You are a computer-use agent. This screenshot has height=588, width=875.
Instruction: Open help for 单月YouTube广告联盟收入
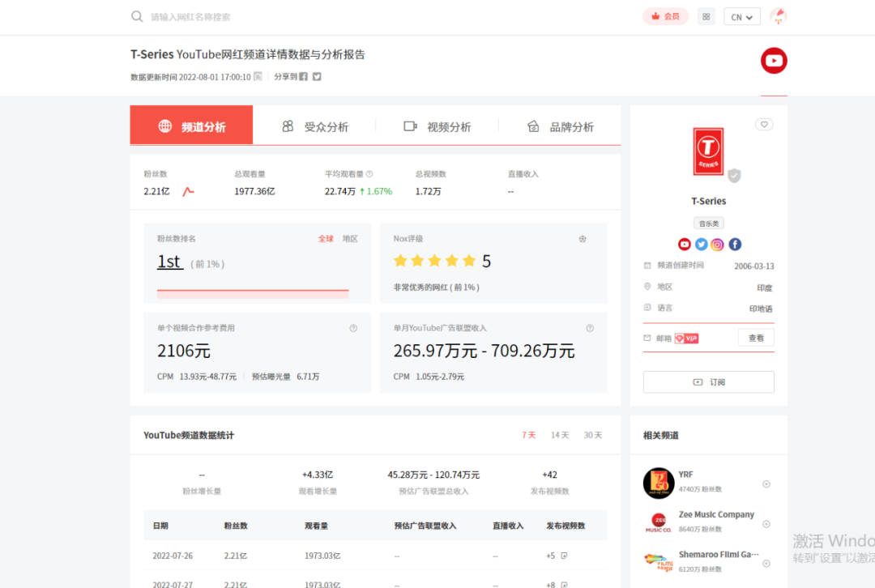pos(590,328)
